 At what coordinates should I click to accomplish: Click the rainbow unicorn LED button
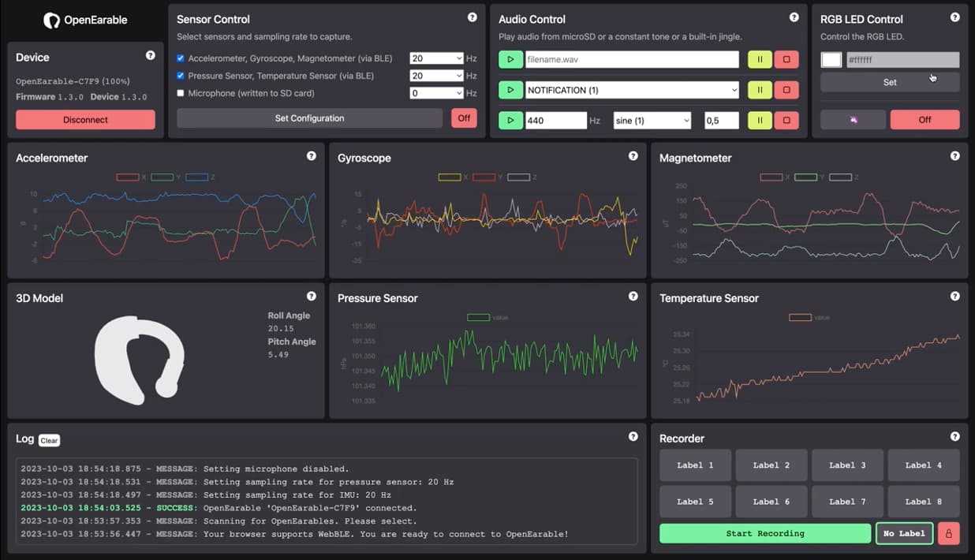853,120
